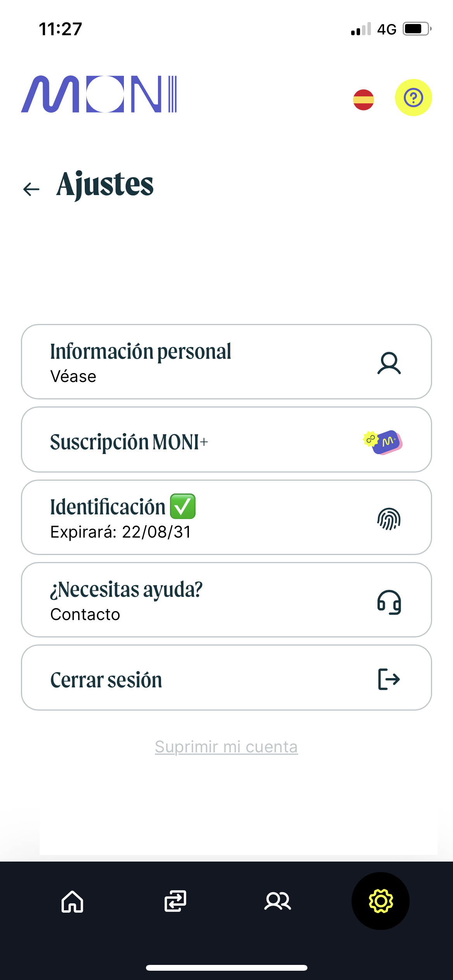453x980 pixels.
Task: Tap the logout door-arrow icon
Action: pos(389,679)
